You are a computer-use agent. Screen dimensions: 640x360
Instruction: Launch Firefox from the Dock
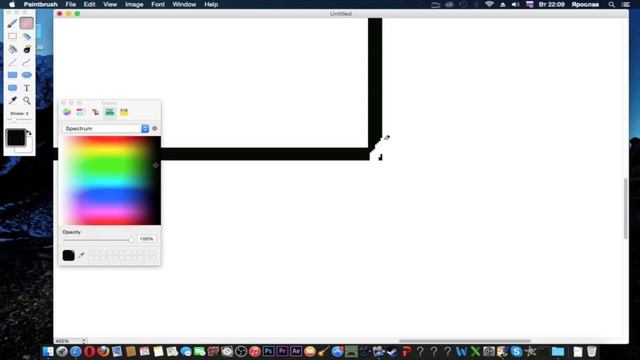[x=103, y=351]
